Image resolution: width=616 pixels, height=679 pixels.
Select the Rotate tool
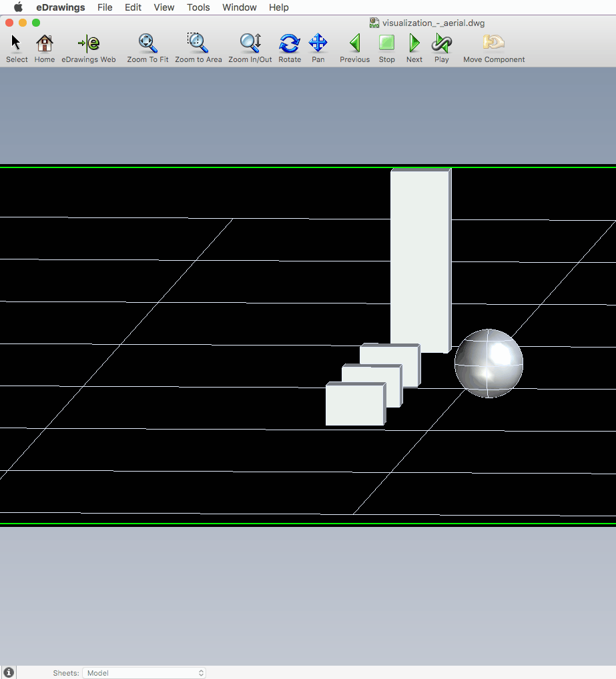(x=290, y=49)
